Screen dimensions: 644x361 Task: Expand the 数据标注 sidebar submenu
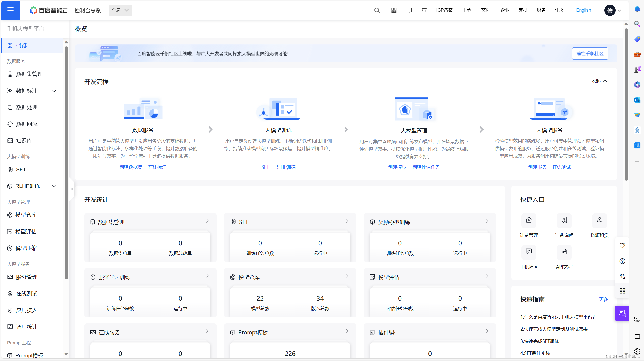click(54, 91)
